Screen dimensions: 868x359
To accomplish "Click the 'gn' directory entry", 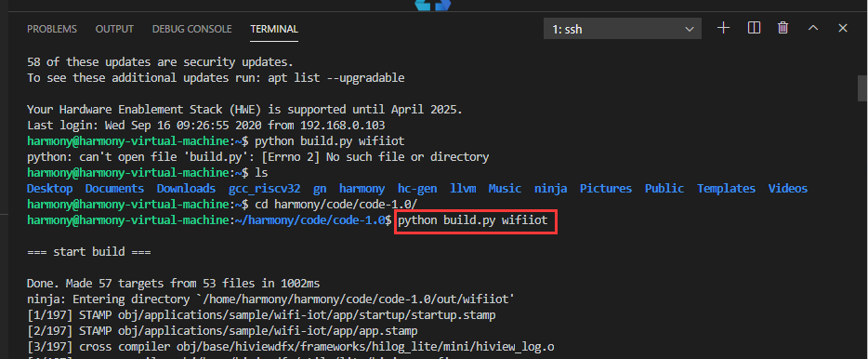I will 320,190.
